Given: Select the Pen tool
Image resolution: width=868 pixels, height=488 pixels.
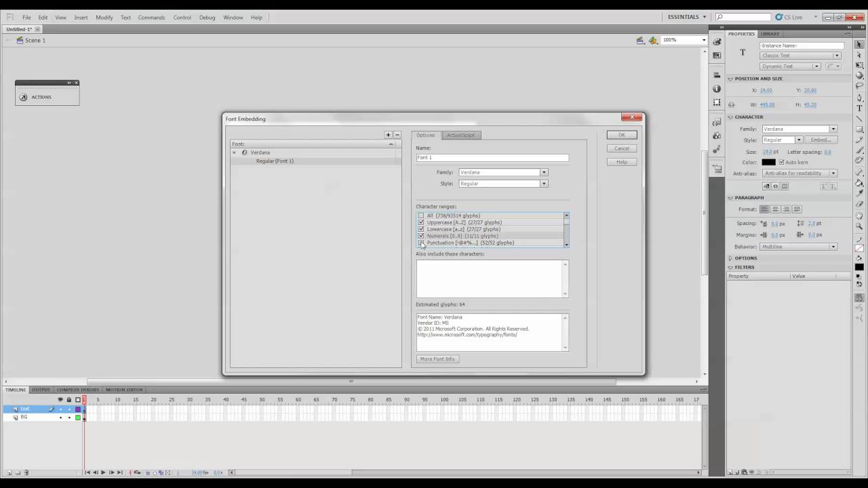Looking at the screenshot, I should point(859,98).
